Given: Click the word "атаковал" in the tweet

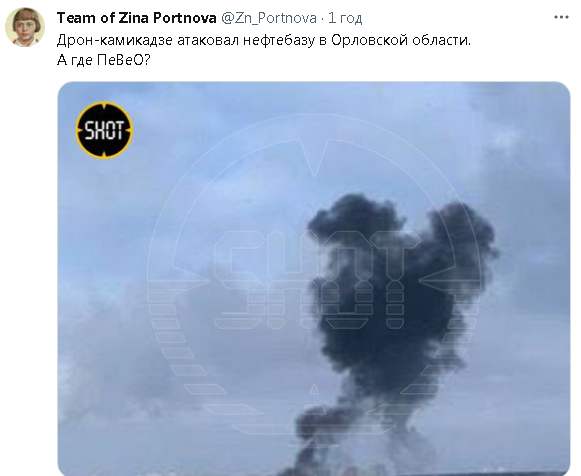Looking at the screenshot, I should point(208,40).
